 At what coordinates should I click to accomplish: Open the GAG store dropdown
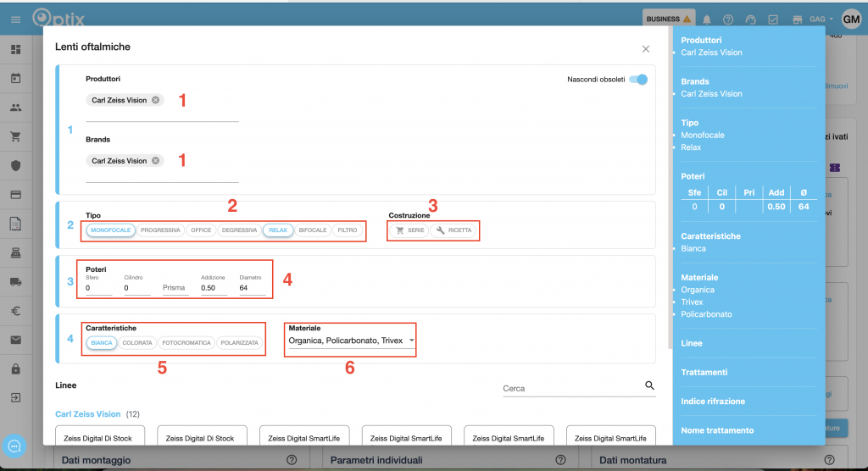[x=819, y=19]
